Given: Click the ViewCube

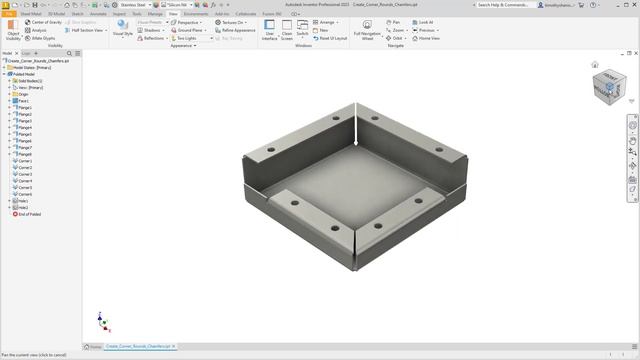Looking at the screenshot, I should tap(609, 87).
